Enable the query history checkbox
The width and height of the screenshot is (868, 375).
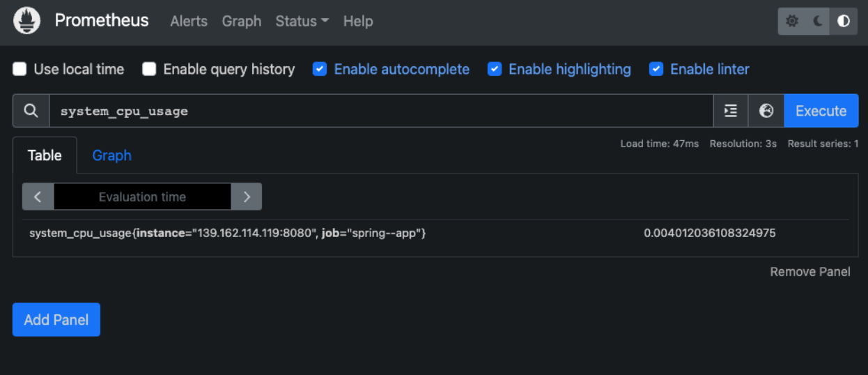149,69
